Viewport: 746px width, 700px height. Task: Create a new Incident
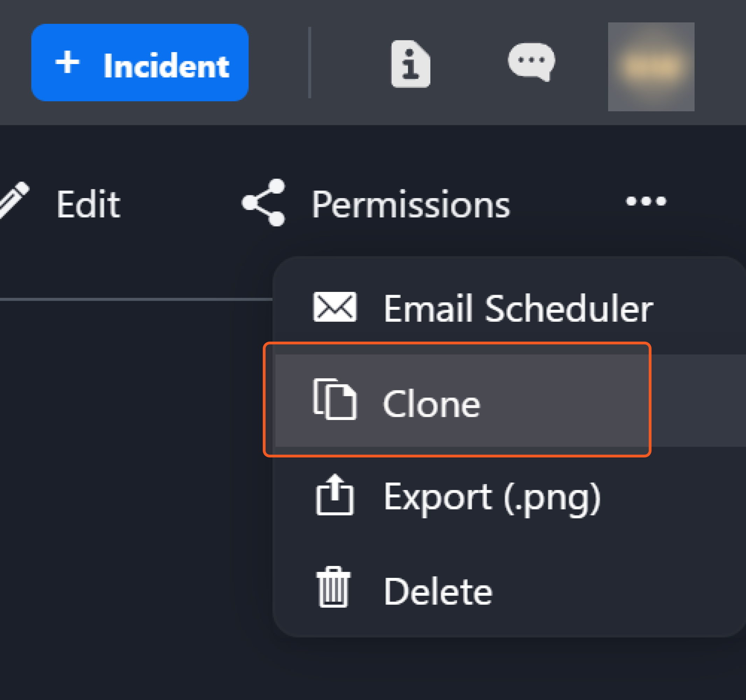pyautogui.click(x=140, y=62)
